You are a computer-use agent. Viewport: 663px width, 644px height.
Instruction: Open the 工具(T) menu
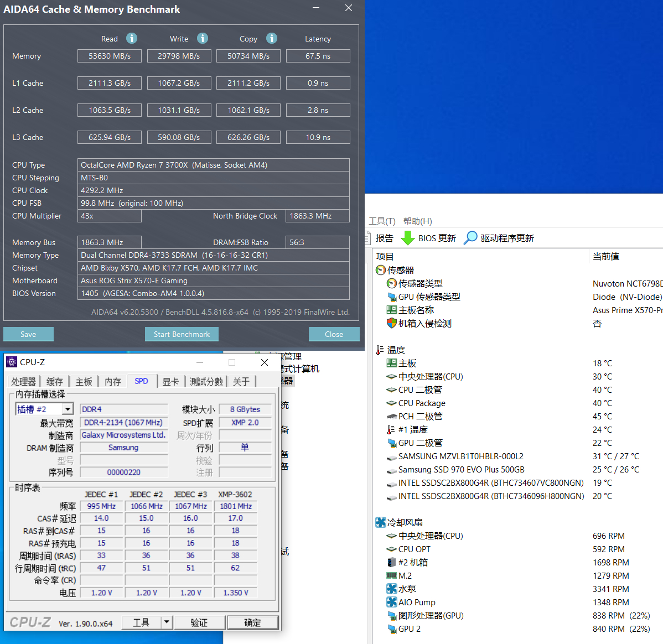pos(382,221)
